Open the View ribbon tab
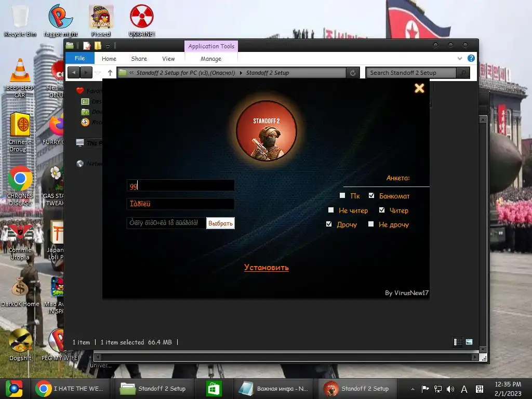Viewport: 532px width, 399px height. pos(168,59)
